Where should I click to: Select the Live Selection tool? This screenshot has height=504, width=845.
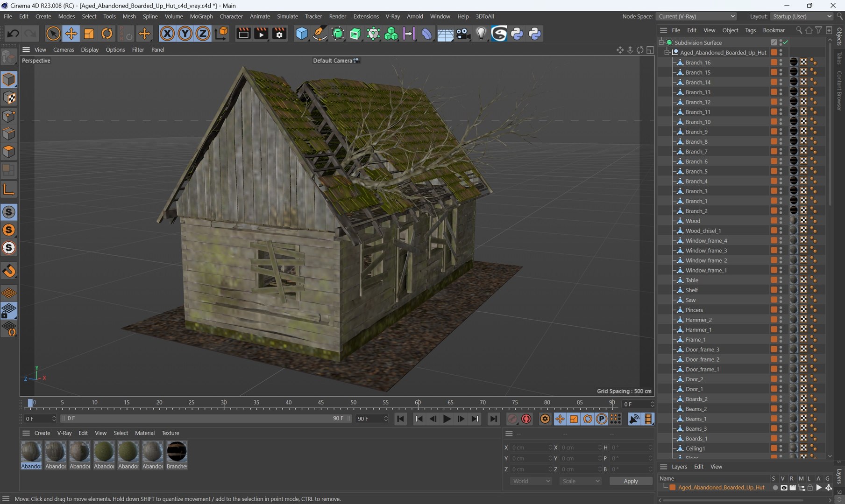pyautogui.click(x=53, y=34)
